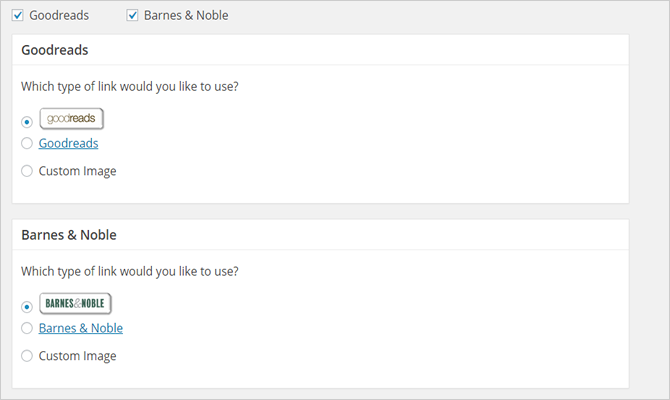670x400 pixels.
Task: Click the Goodreads label beside its checkbox
Action: pos(59,15)
